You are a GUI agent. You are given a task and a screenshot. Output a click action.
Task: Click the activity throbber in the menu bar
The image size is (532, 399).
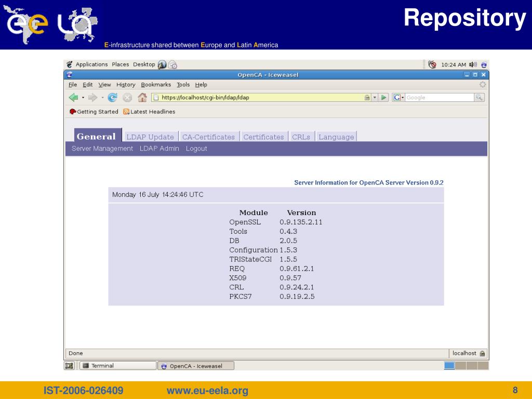tap(483, 85)
